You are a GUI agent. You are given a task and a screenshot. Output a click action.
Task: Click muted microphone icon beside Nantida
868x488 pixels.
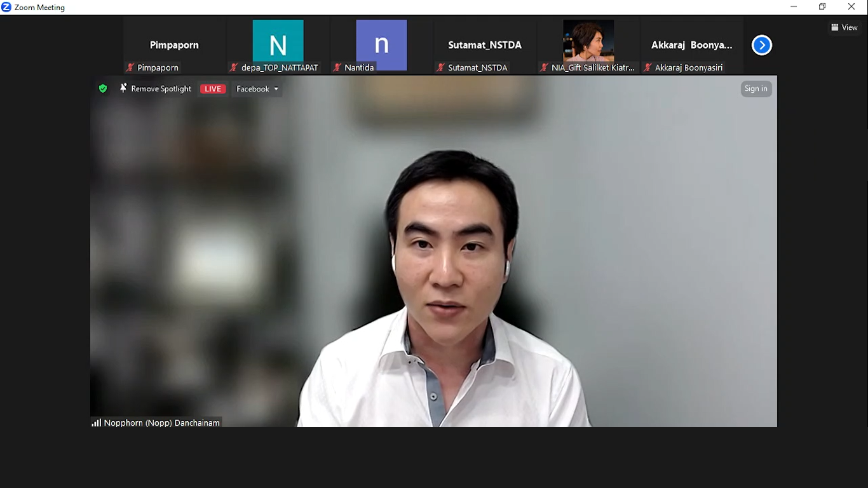(x=337, y=67)
